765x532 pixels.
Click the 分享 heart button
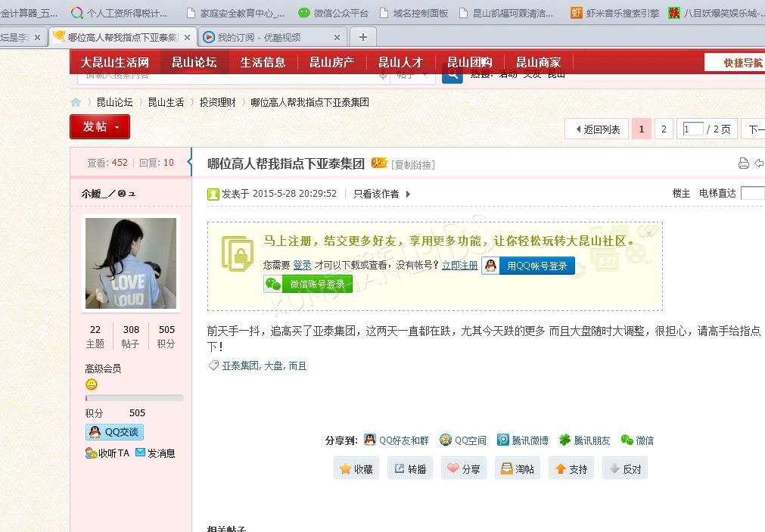[464, 468]
